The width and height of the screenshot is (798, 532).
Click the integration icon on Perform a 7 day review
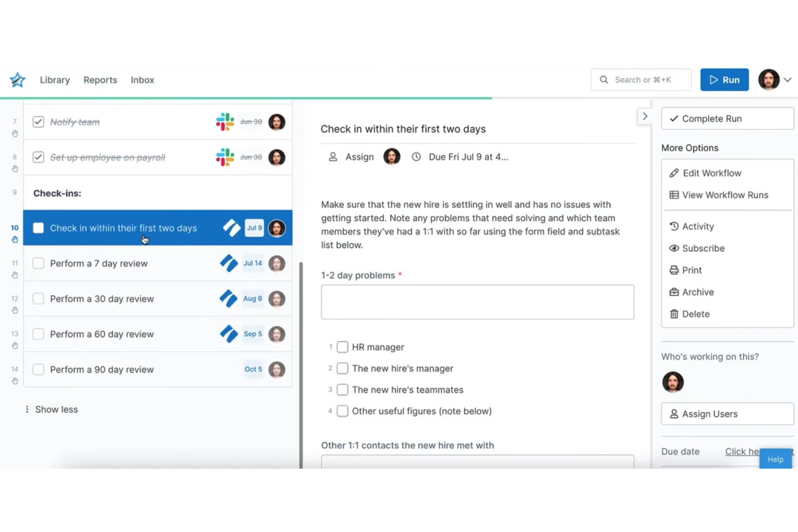[x=229, y=263]
